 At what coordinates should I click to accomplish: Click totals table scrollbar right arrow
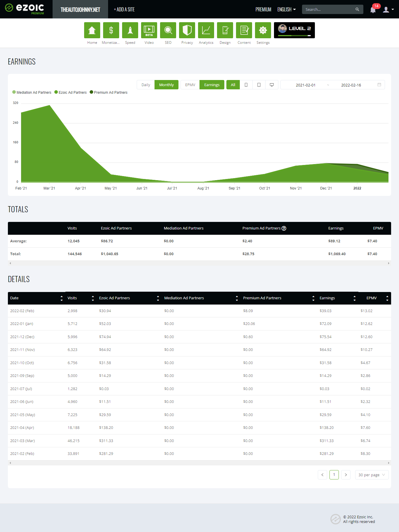388,263
